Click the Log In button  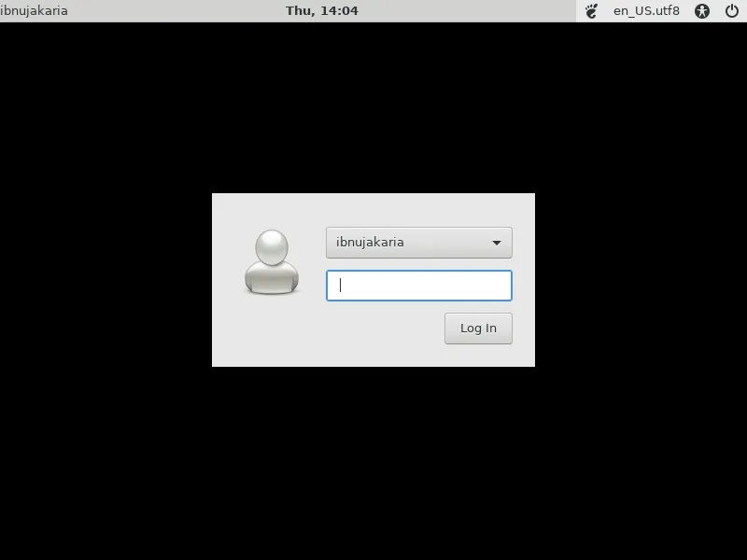click(x=478, y=329)
